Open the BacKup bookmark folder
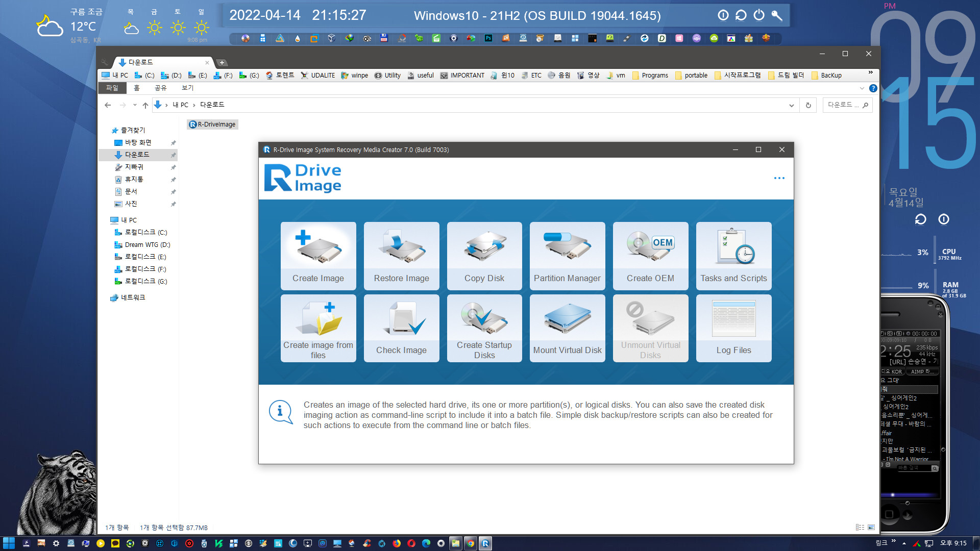The height and width of the screenshot is (551, 980). [x=826, y=76]
